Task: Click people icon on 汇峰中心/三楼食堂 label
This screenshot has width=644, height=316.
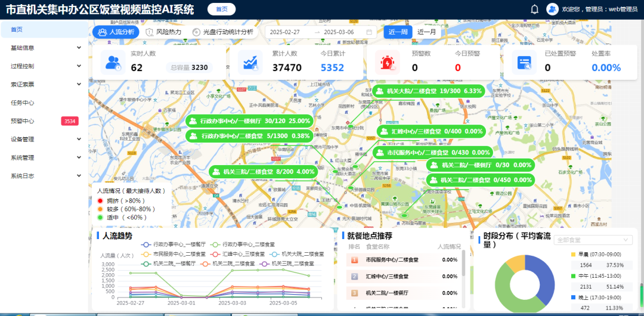Action: point(384,132)
